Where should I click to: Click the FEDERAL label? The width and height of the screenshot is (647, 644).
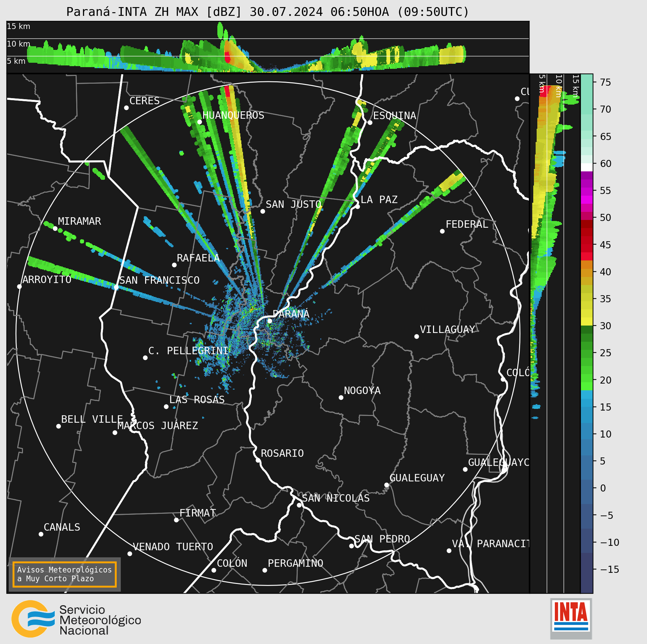(467, 224)
